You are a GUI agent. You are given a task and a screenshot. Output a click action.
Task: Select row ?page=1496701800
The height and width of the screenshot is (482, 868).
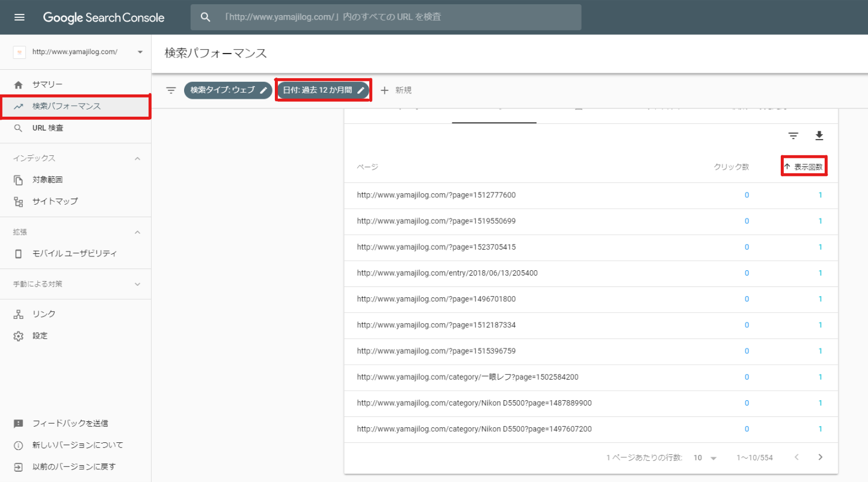(x=590, y=299)
